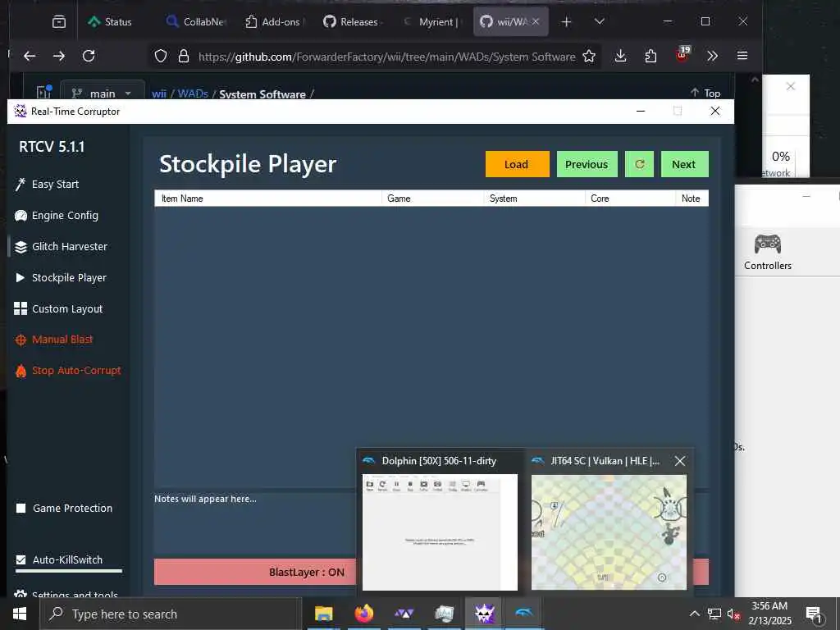Click the orange Load button
Image resolution: width=840 pixels, height=630 pixels.
click(517, 164)
